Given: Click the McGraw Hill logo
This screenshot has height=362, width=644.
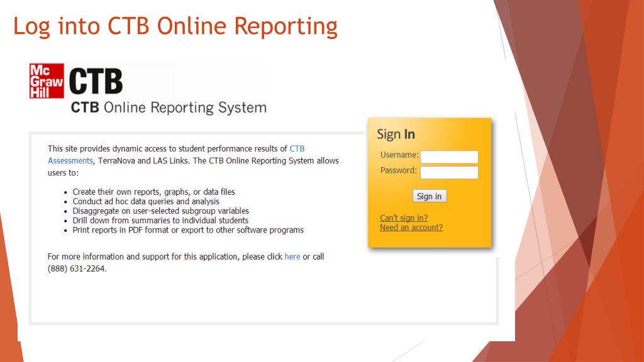Looking at the screenshot, I should click(x=47, y=81).
